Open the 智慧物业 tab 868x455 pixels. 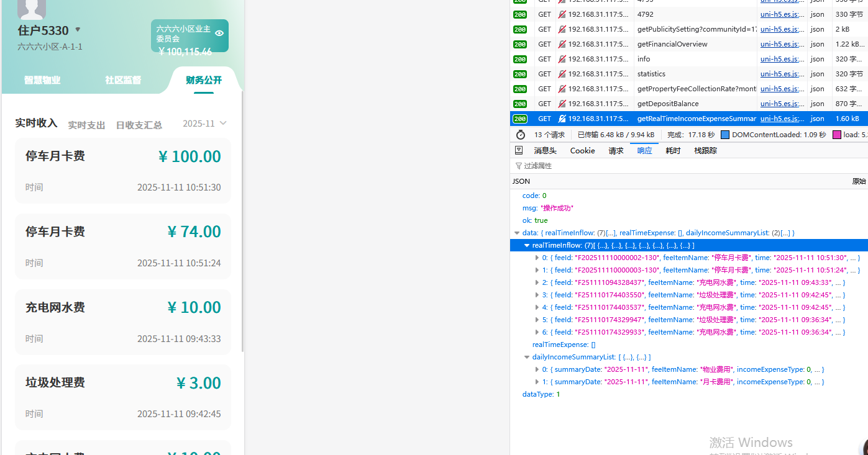click(x=42, y=80)
